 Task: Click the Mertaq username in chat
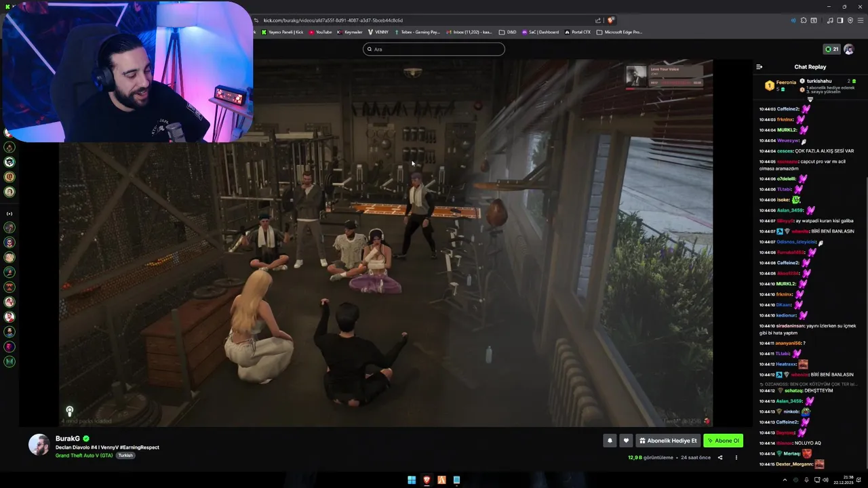pos(791,453)
